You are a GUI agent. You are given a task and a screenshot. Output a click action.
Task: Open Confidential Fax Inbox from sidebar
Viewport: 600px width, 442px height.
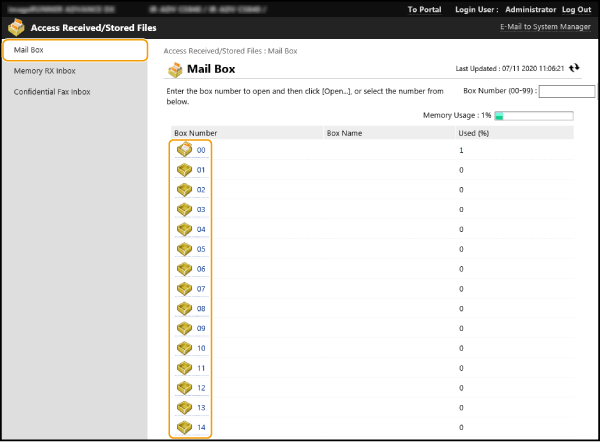[52, 92]
